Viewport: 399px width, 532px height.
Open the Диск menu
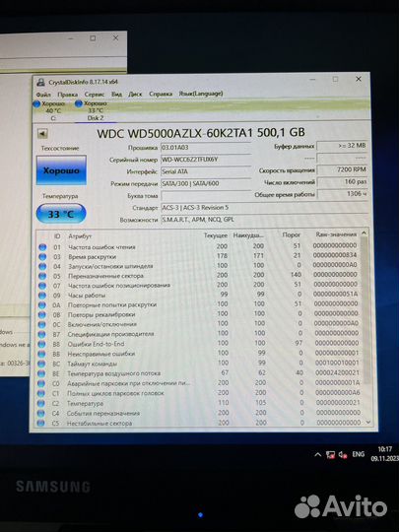135,94
